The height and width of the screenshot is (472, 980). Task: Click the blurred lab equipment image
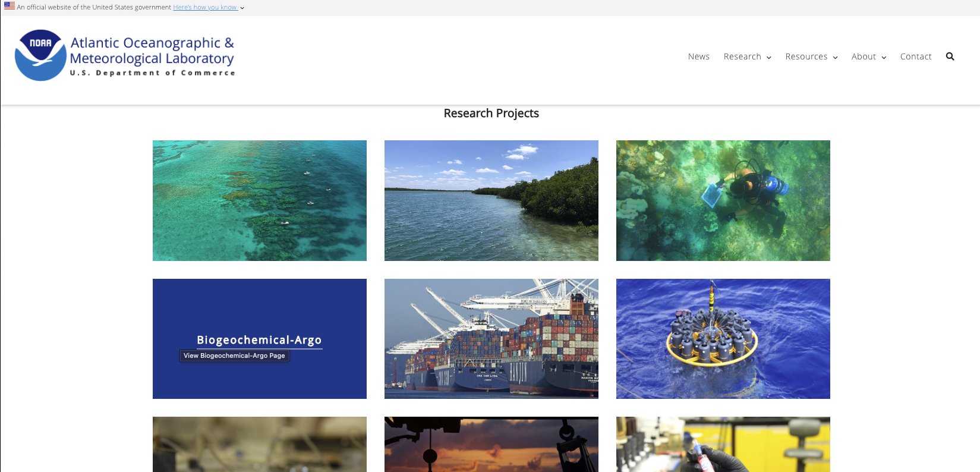(260, 444)
